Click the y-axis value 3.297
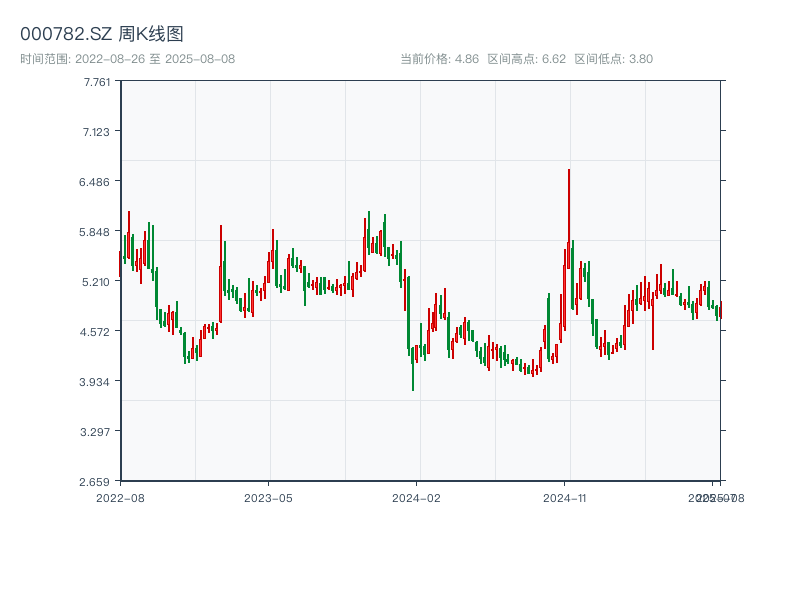800x600 pixels. (95, 432)
